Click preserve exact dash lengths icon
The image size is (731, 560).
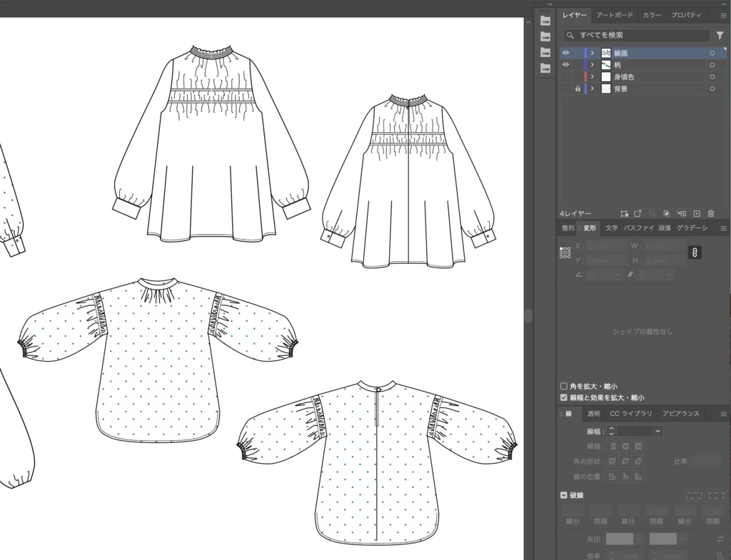(694, 495)
